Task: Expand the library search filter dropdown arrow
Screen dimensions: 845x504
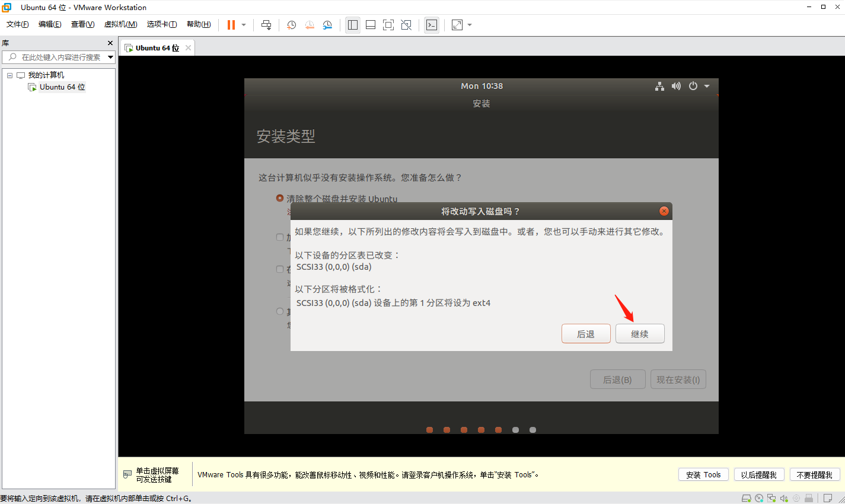Action: 110,58
